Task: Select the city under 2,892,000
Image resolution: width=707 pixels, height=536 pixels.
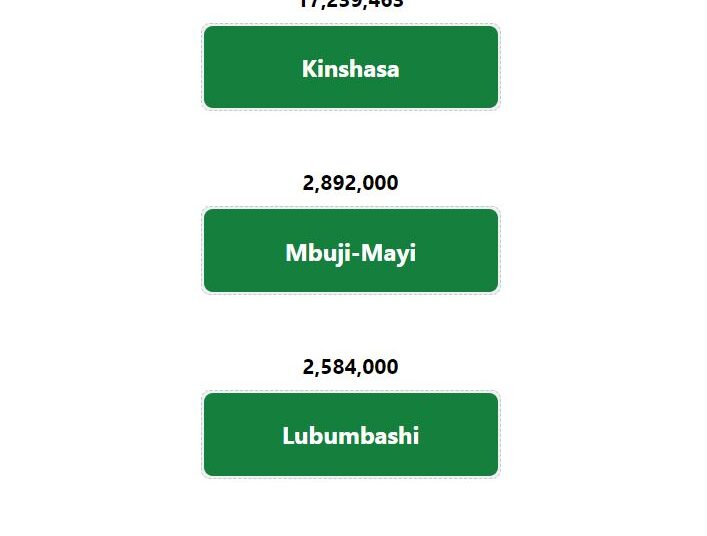Action: tap(351, 251)
